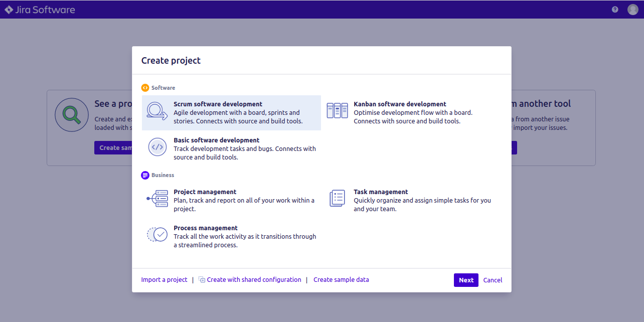644x322 pixels.
Task: Choose Kanban software development title
Action: [x=400, y=104]
